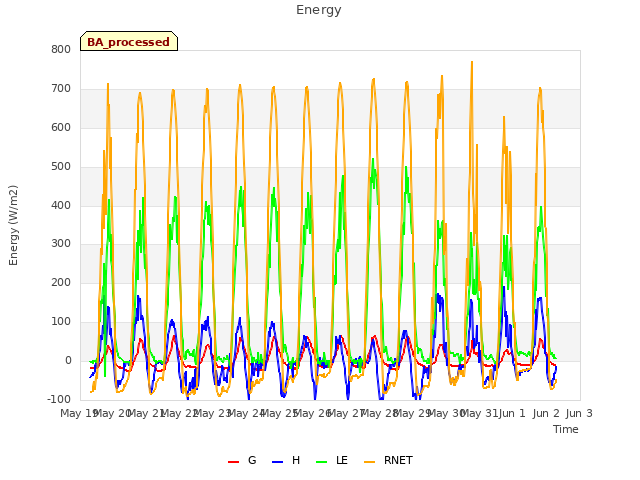The image size is (640, 480).
Task: Click the 400 y-axis tick label
Action: click(61, 205)
